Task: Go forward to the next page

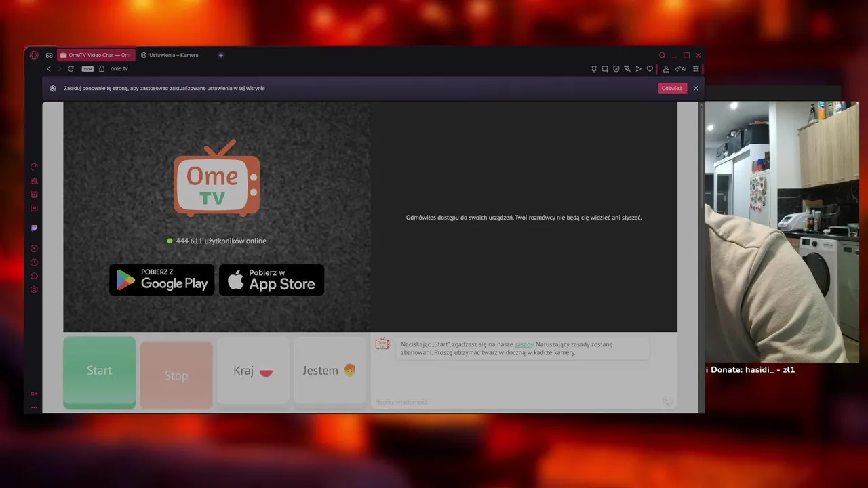Action: pyautogui.click(x=60, y=68)
